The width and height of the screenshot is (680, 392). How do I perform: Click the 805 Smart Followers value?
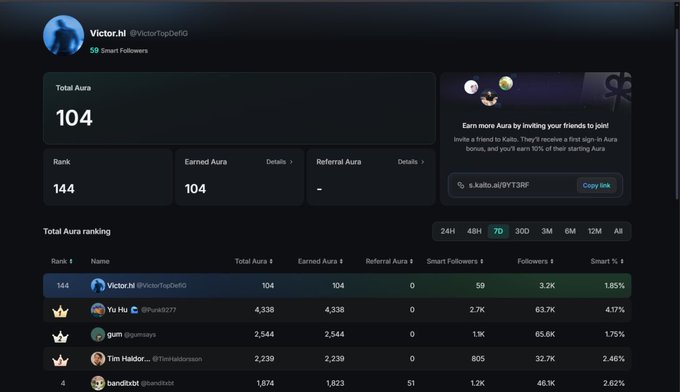click(478, 359)
